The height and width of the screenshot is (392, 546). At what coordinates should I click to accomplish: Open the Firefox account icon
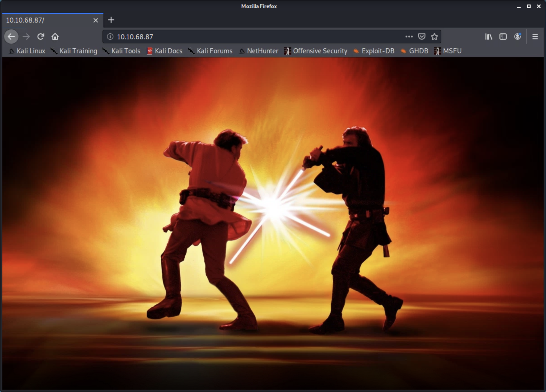(x=517, y=37)
